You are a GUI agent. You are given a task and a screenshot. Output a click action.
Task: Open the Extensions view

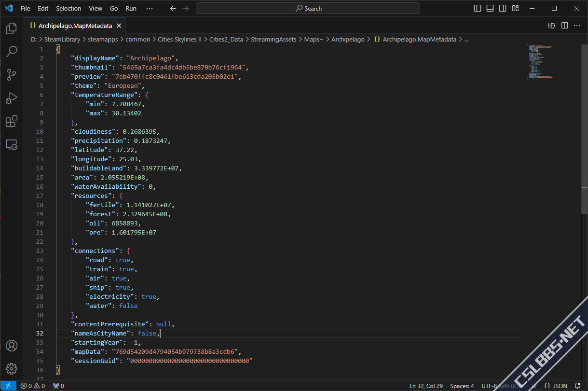(x=12, y=121)
